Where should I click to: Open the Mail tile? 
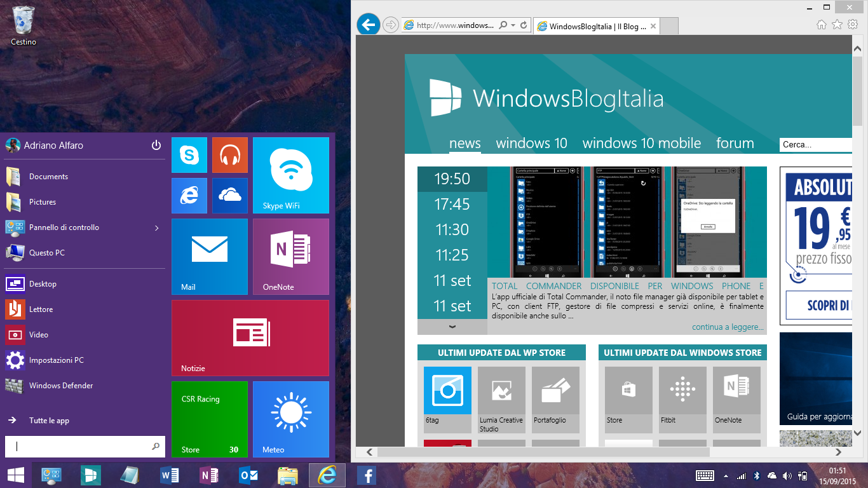coord(210,257)
